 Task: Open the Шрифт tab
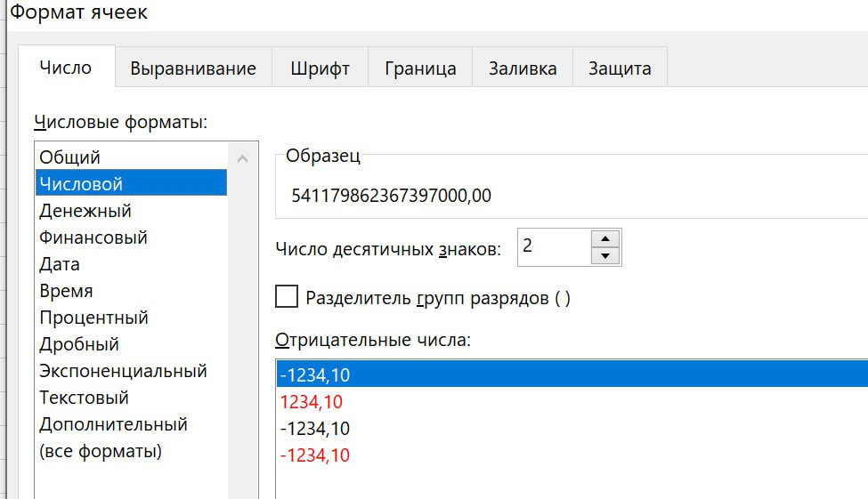(x=320, y=68)
